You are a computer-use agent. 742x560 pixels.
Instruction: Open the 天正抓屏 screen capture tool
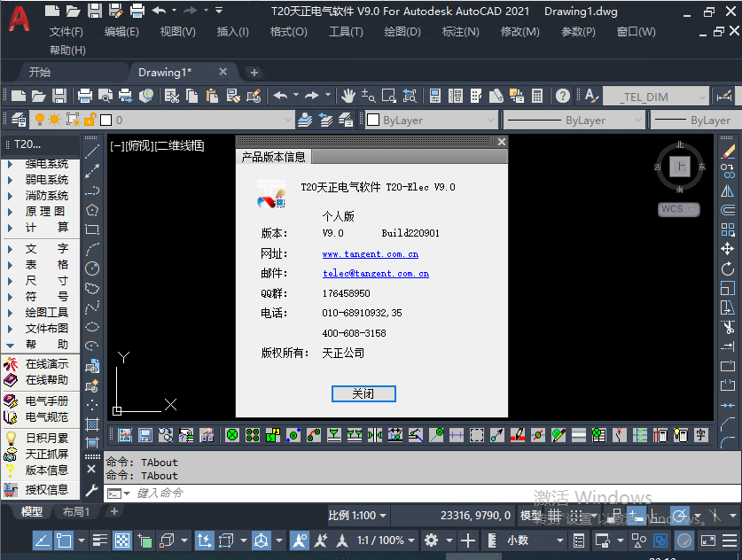[36, 454]
